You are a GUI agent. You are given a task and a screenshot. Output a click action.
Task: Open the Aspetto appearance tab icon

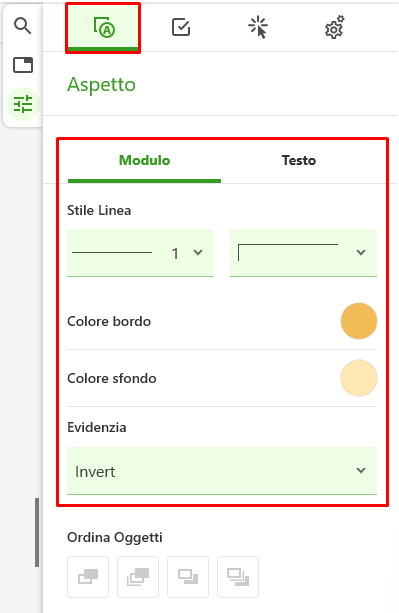[103, 28]
